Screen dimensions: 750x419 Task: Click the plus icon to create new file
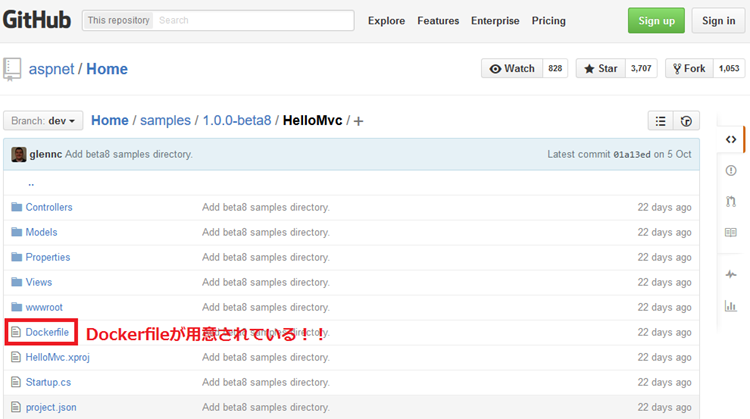coord(358,121)
